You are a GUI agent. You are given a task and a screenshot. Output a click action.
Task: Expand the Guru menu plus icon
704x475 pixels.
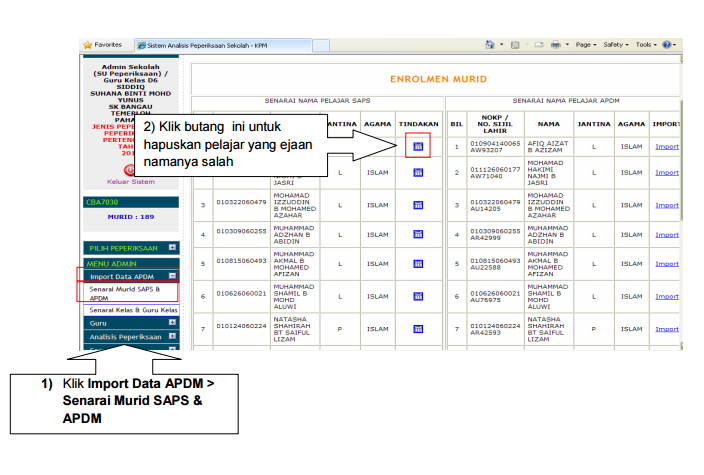point(172,322)
